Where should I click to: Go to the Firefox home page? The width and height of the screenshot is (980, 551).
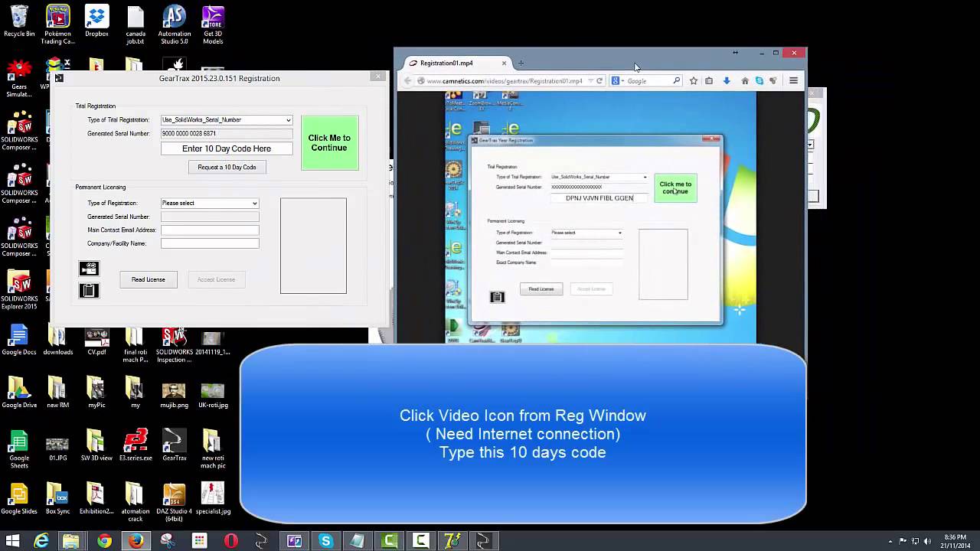pos(744,80)
